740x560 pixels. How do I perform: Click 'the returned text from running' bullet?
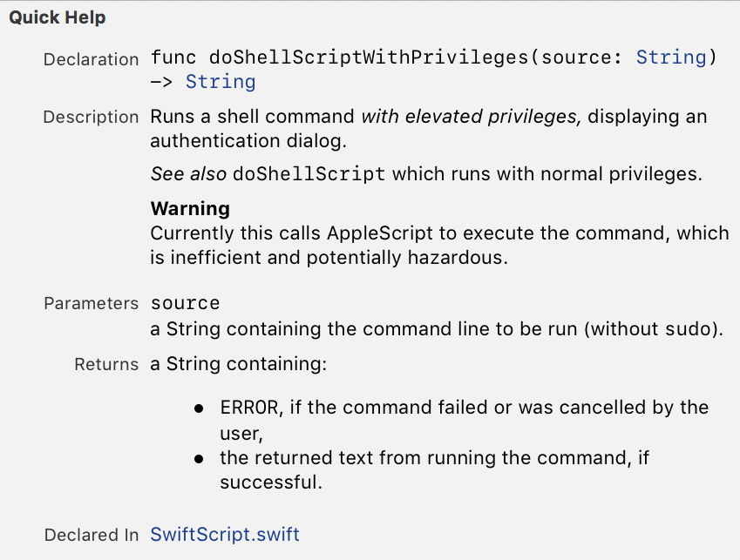(x=434, y=469)
